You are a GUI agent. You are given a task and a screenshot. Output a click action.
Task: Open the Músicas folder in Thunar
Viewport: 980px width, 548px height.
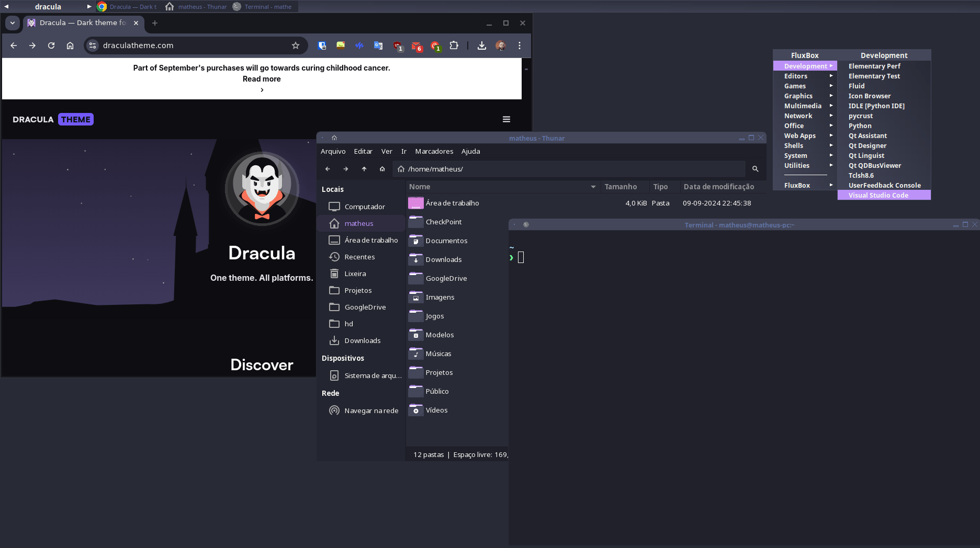(x=439, y=353)
